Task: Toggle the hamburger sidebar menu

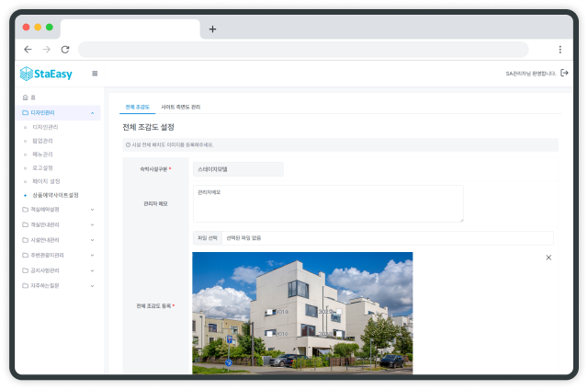Action: pos(94,74)
